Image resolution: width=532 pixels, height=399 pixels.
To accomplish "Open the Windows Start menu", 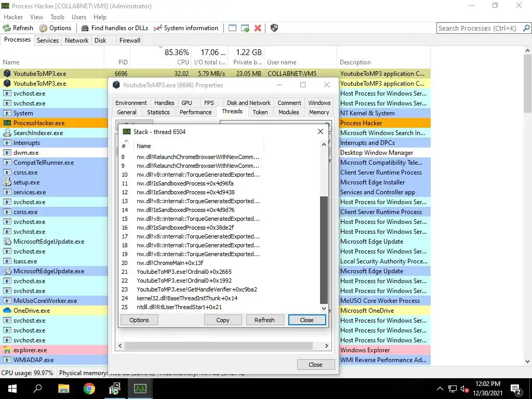I will coord(12,389).
